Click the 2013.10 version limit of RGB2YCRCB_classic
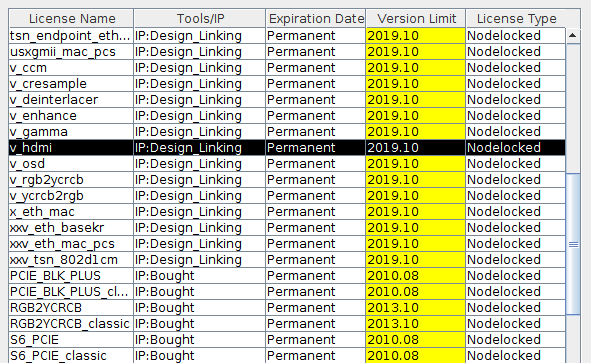The width and height of the screenshot is (591, 363). 415,324
